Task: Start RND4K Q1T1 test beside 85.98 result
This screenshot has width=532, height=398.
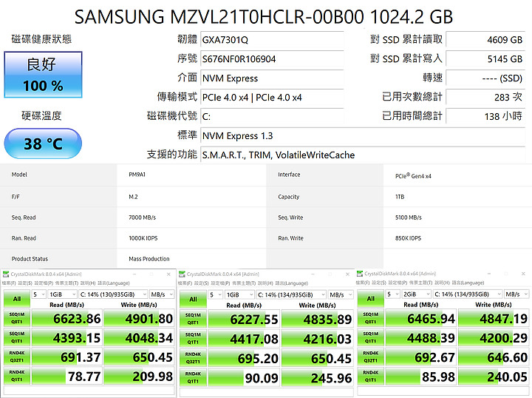Action: click(x=371, y=377)
